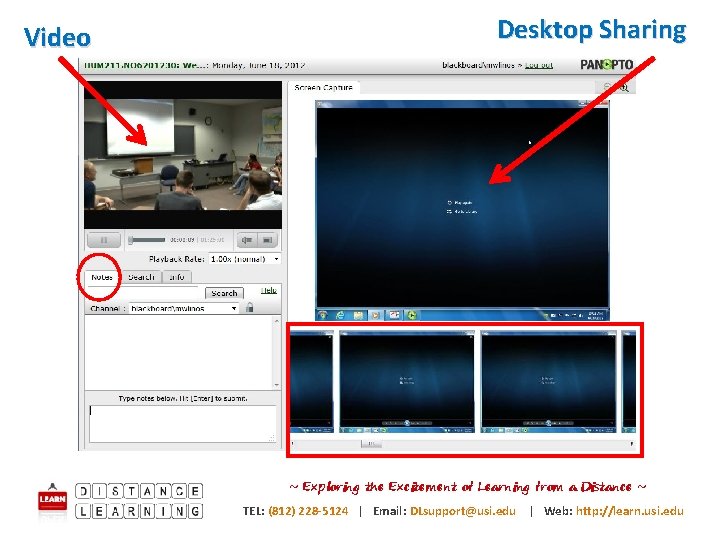
Task: Open the DLsupport@usi.edu email link
Action: pyautogui.click(x=463, y=511)
